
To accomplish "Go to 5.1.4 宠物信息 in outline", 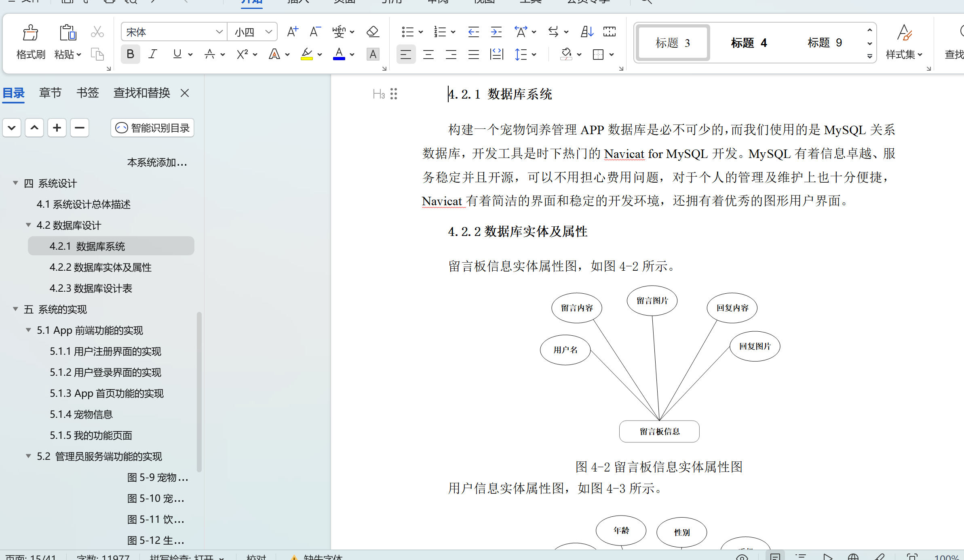I will (x=81, y=414).
